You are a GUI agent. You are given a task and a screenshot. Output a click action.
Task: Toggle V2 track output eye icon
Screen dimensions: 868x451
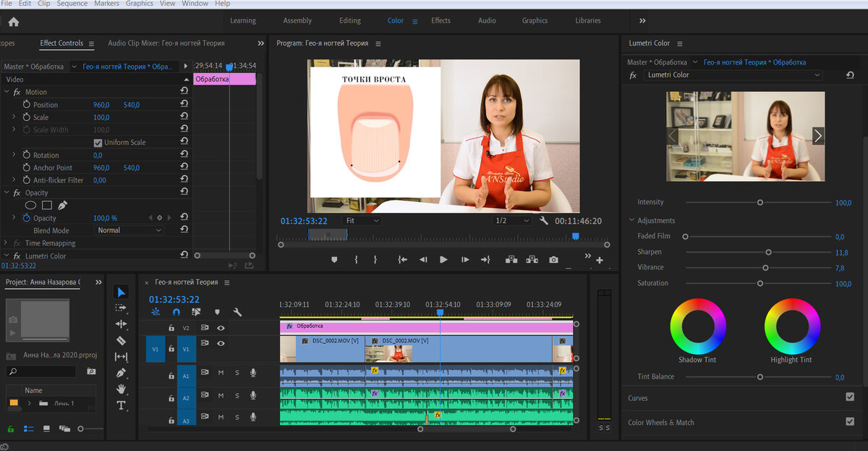coord(221,328)
